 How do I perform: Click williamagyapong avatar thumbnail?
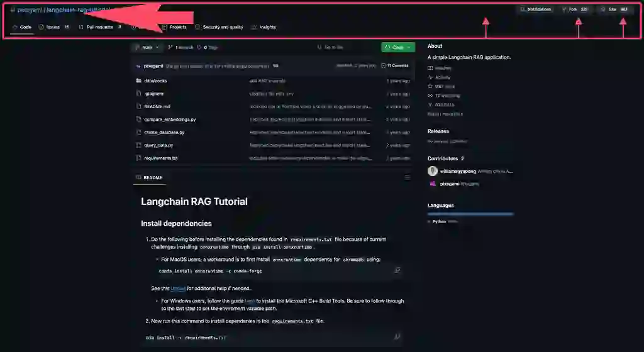(433, 171)
